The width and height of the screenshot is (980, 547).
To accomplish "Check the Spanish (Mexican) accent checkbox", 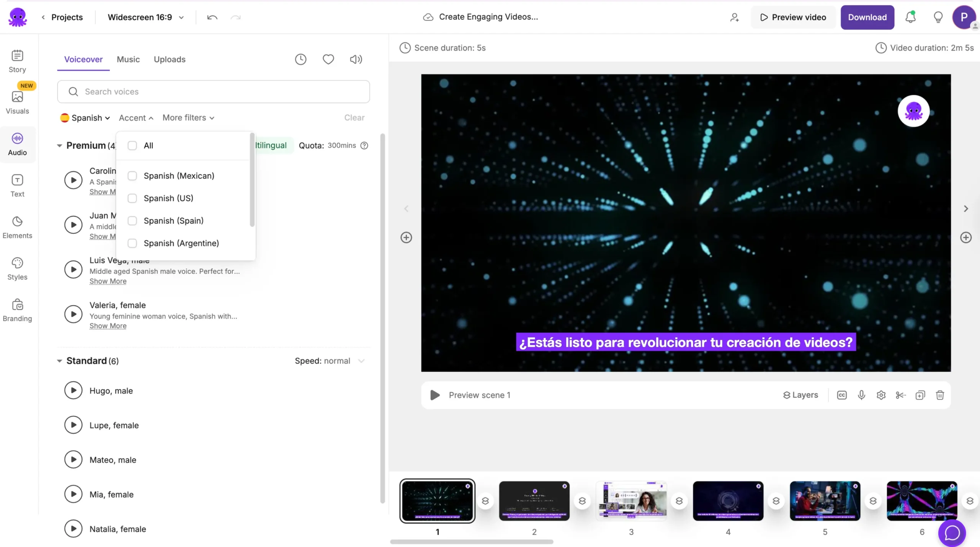I will click(x=132, y=176).
